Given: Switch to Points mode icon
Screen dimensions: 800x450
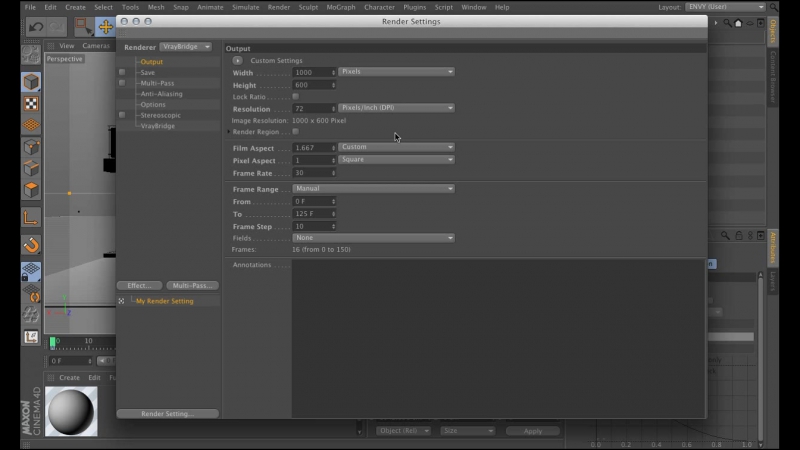Looking at the screenshot, I should (31, 147).
